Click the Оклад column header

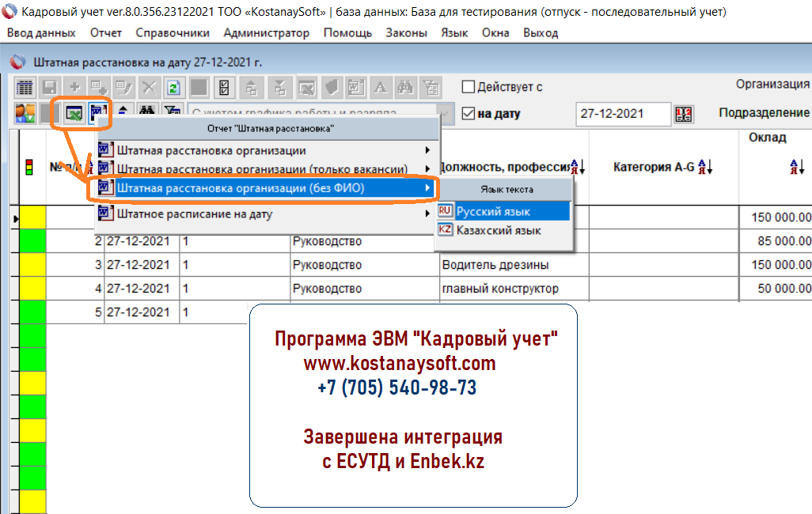768,137
